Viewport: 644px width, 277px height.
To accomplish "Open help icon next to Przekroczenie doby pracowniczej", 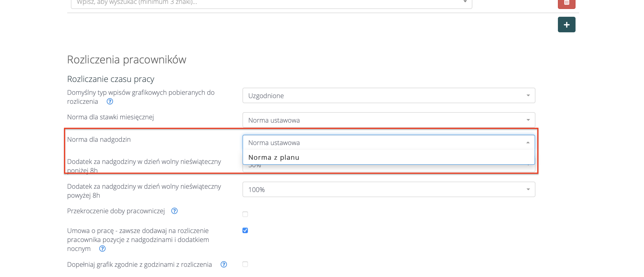I will click(174, 211).
